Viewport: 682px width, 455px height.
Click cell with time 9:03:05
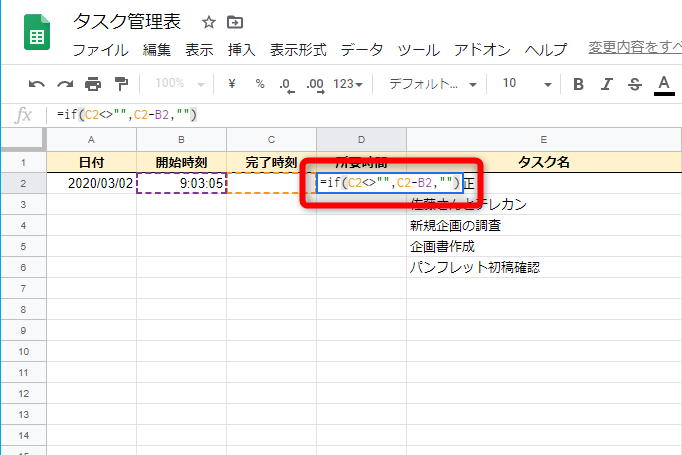pyautogui.click(x=181, y=184)
